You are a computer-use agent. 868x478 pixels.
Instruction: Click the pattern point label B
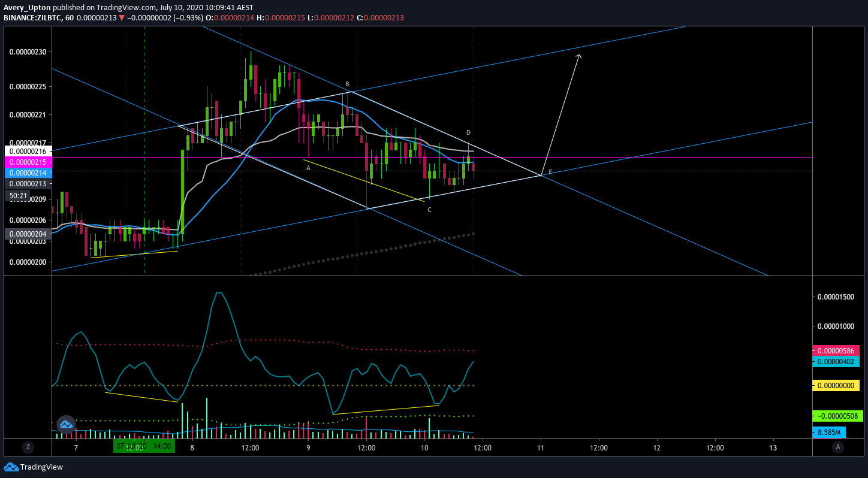(x=347, y=84)
